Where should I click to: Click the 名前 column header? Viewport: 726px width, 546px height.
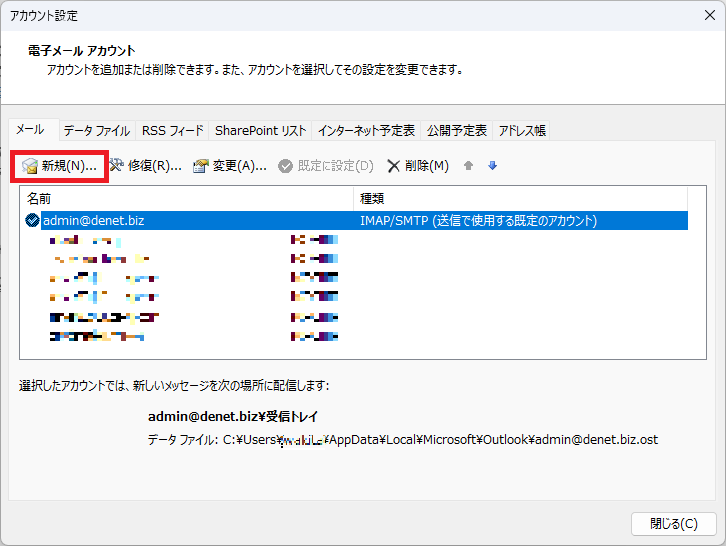tap(187, 199)
